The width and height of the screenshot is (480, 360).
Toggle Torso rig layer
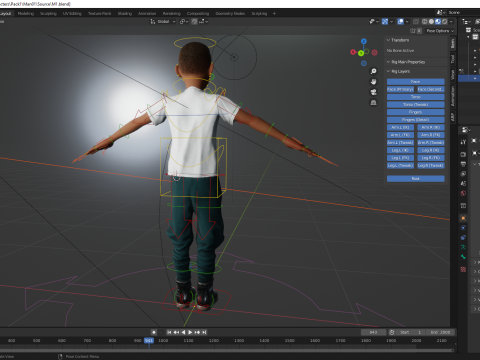point(416,97)
